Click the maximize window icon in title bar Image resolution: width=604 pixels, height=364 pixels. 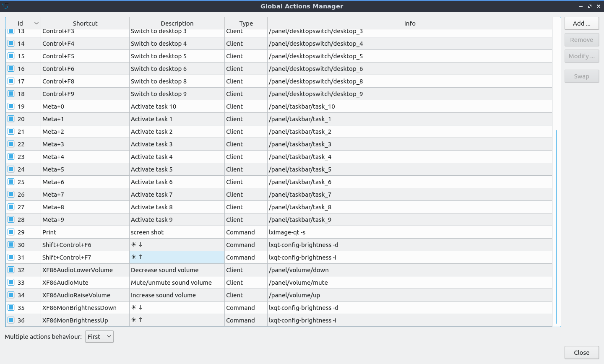[589, 6]
